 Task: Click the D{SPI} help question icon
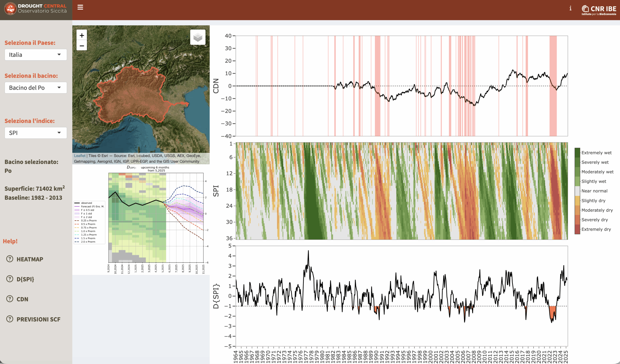tap(10, 279)
